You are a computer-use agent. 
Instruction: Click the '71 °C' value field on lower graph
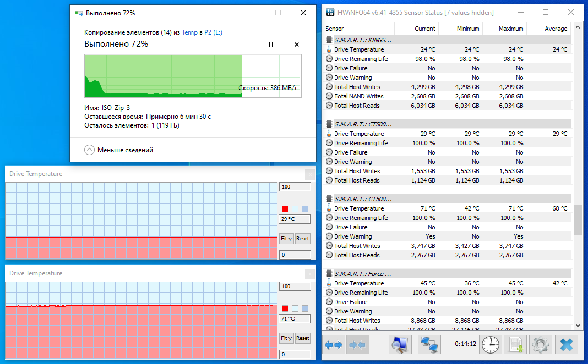point(295,318)
